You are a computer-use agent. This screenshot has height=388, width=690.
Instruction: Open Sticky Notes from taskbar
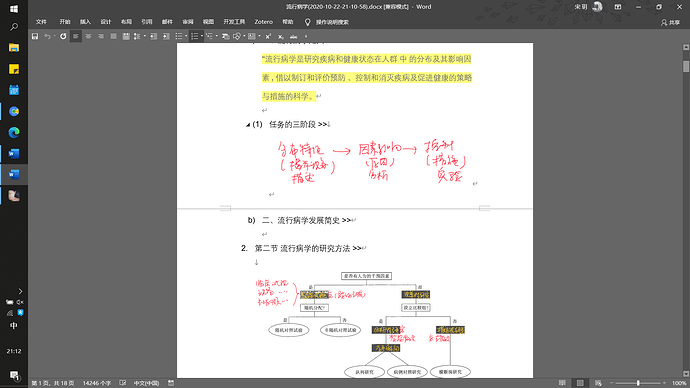(x=14, y=69)
